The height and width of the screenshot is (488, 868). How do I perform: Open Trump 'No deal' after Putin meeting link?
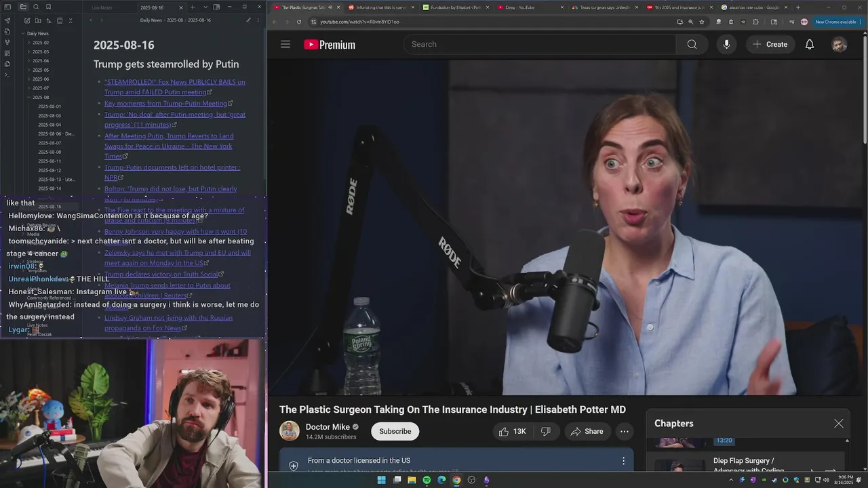pos(175,119)
